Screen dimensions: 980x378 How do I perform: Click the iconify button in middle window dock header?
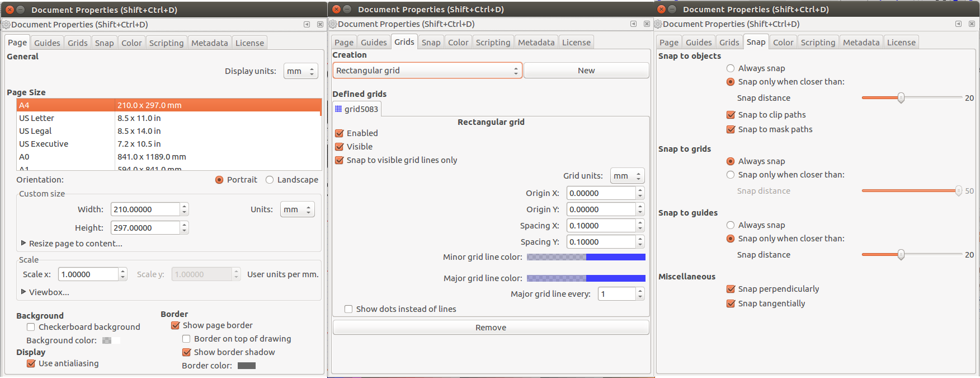pos(633,24)
